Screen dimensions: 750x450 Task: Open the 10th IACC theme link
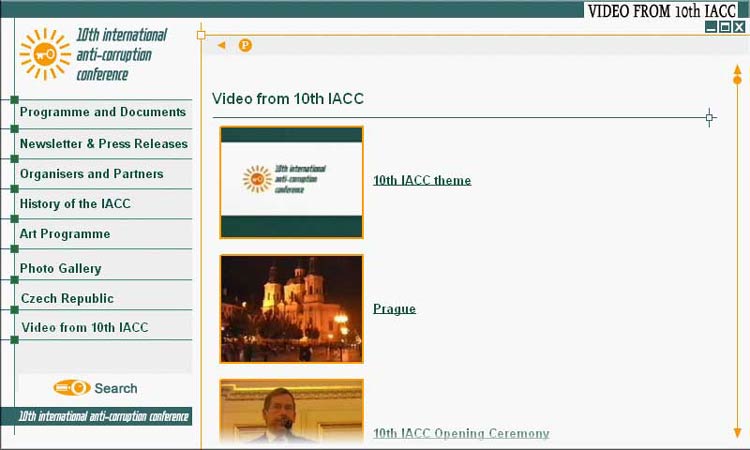click(422, 181)
